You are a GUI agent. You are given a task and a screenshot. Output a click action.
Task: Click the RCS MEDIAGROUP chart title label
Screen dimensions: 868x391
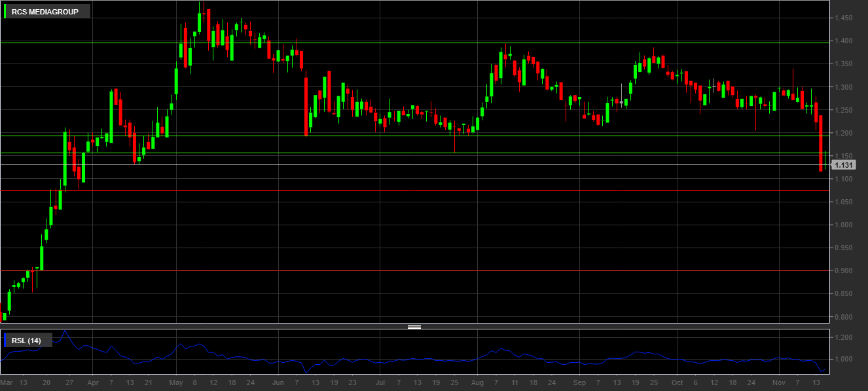[x=45, y=11]
